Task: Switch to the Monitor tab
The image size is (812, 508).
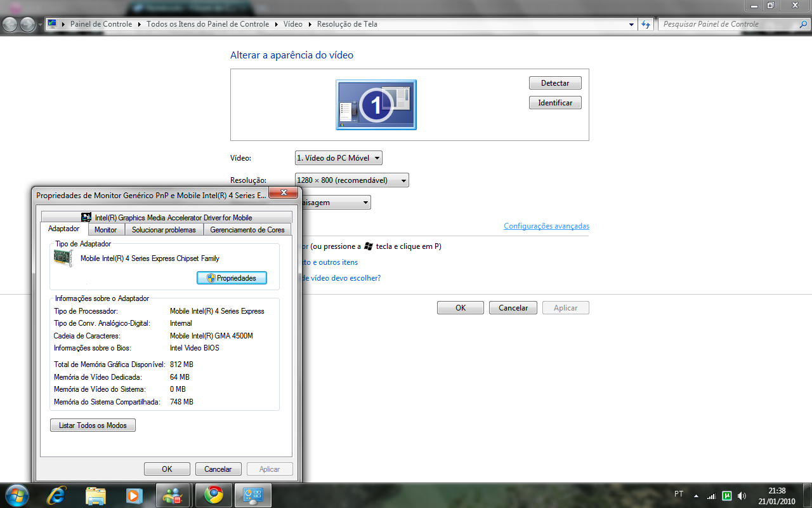Action: click(106, 230)
